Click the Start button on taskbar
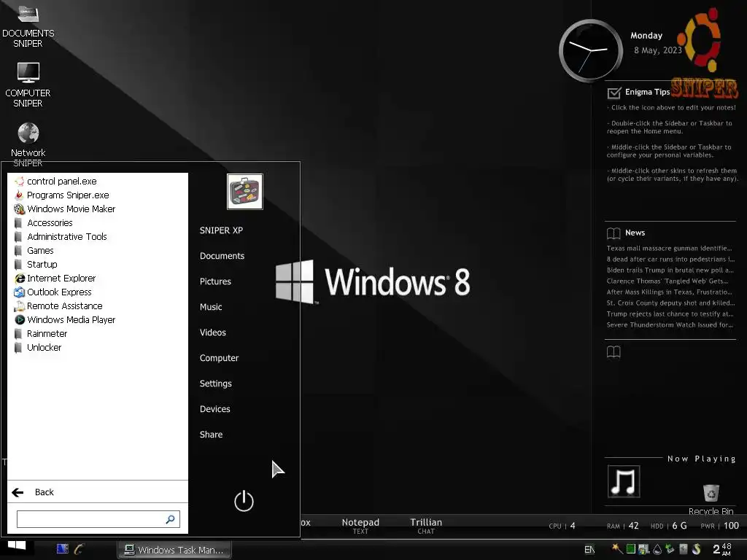This screenshot has height=560, width=747. (18, 547)
